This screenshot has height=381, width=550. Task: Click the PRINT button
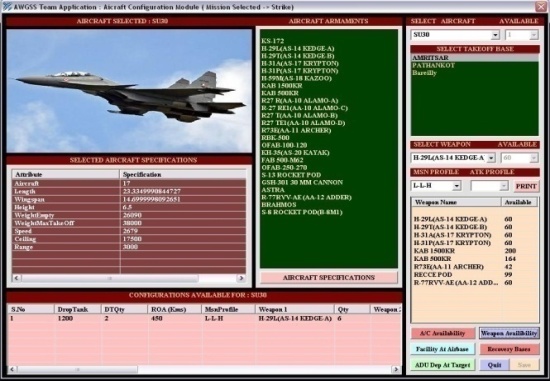click(525, 186)
